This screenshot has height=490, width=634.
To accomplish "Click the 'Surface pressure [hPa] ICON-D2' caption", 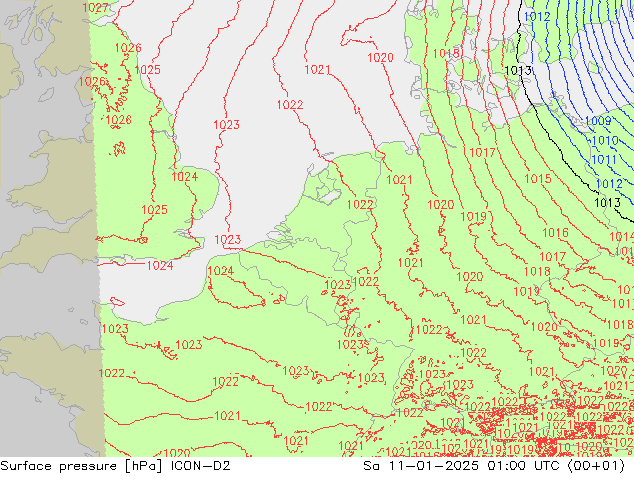I will point(115,466).
